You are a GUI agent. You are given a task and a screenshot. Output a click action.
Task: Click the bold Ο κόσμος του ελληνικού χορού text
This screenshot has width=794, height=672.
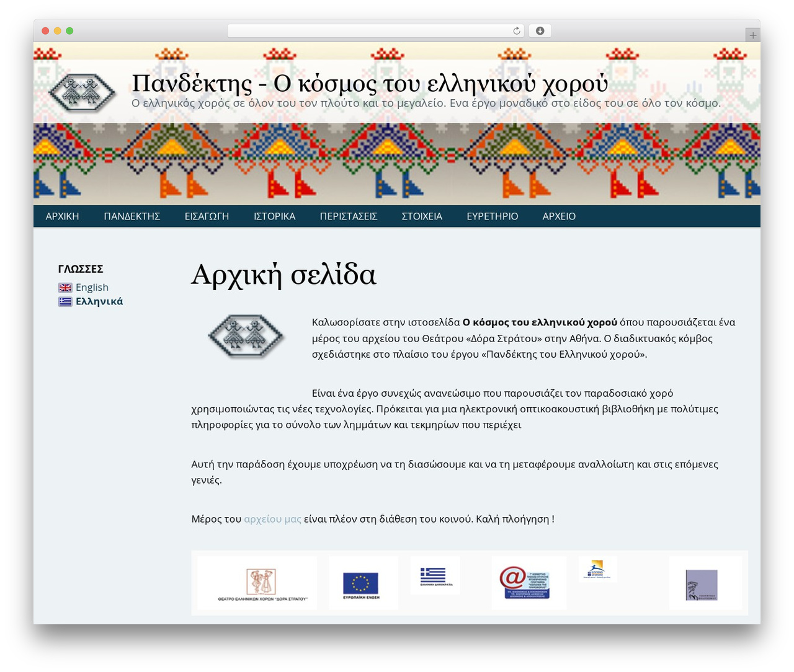pos(540,322)
